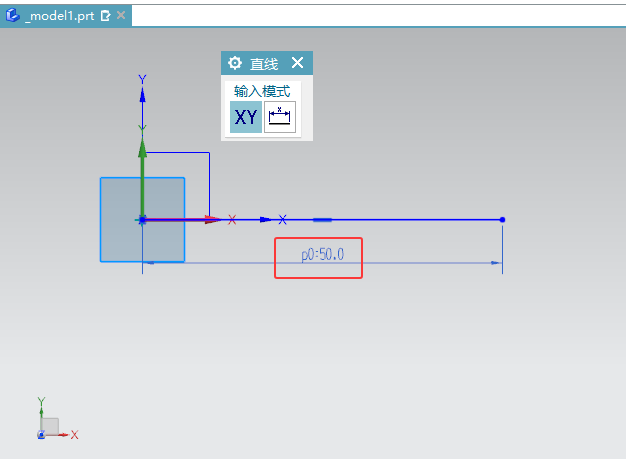Switch to parameter length input mode
This screenshot has height=459, width=626.
click(279, 117)
